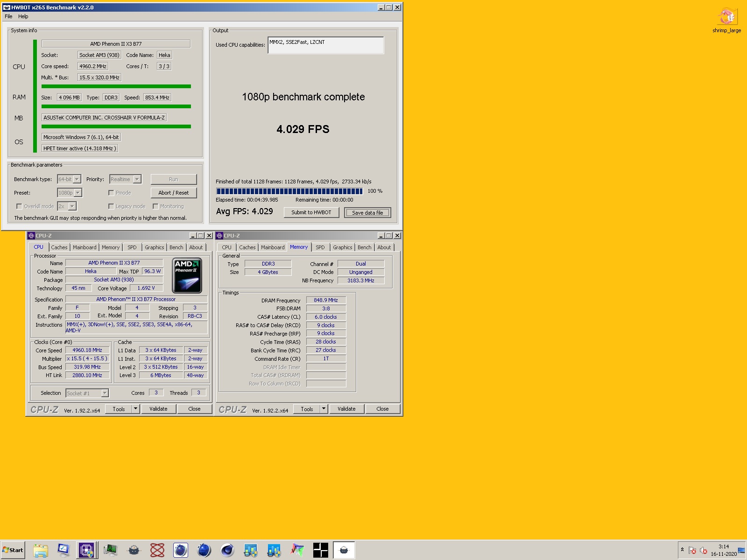Expand Tools dropdown arrow in right CPU-Z
747x560 pixels.
[x=324, y=409]
